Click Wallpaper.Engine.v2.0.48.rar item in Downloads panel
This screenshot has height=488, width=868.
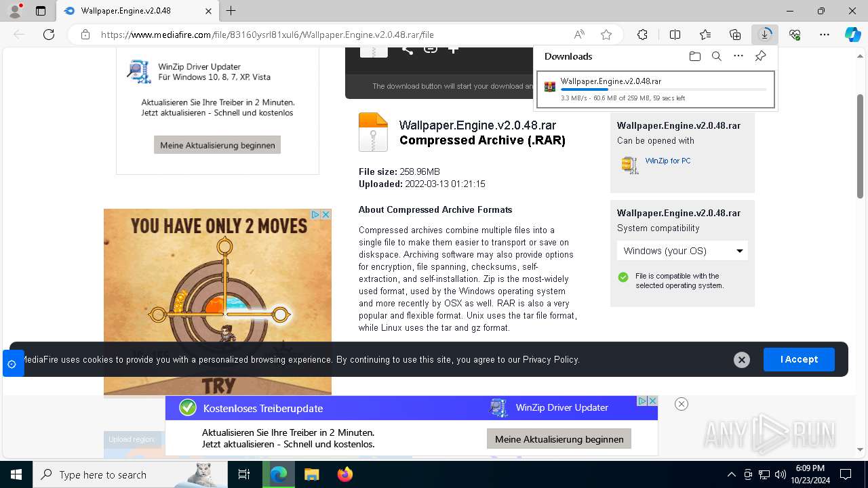coord(656,89)
